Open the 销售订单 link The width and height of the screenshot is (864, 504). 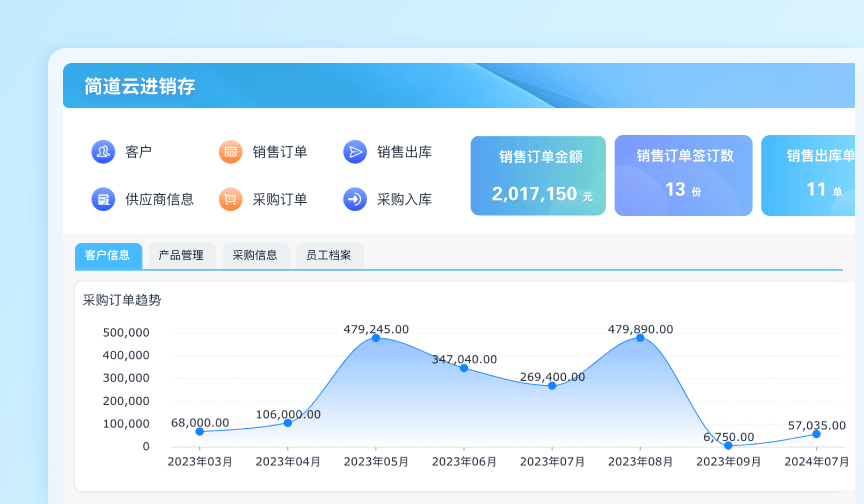(280, 151)
